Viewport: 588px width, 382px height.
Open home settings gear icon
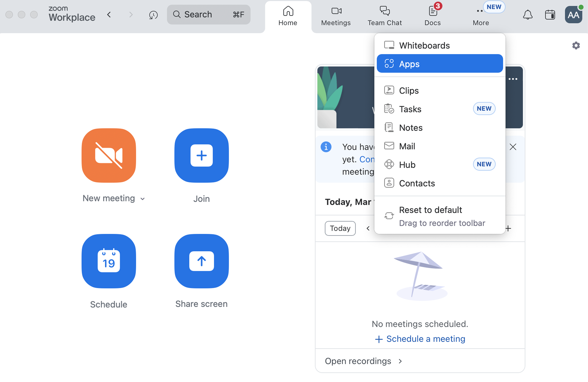tap(576, 45)
